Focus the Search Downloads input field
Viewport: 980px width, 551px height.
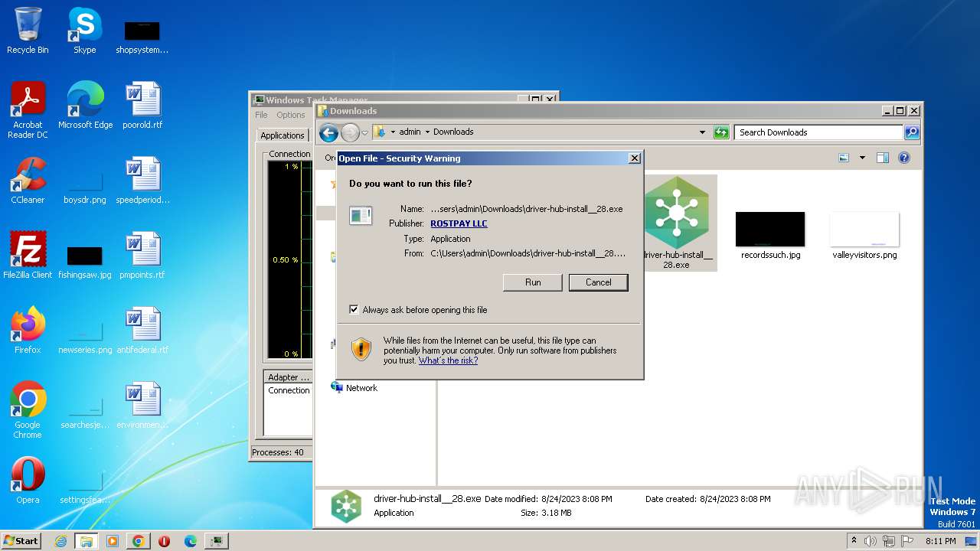tap(818, 132)
